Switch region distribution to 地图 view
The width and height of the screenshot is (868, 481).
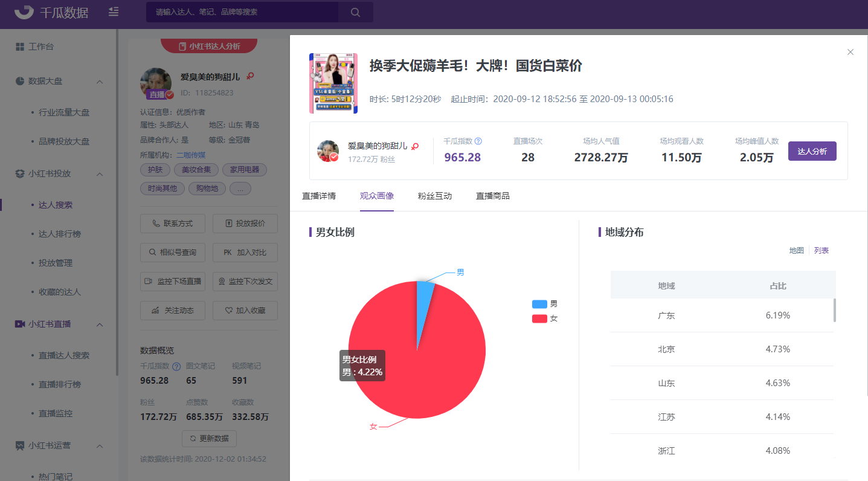click(796, 251)
